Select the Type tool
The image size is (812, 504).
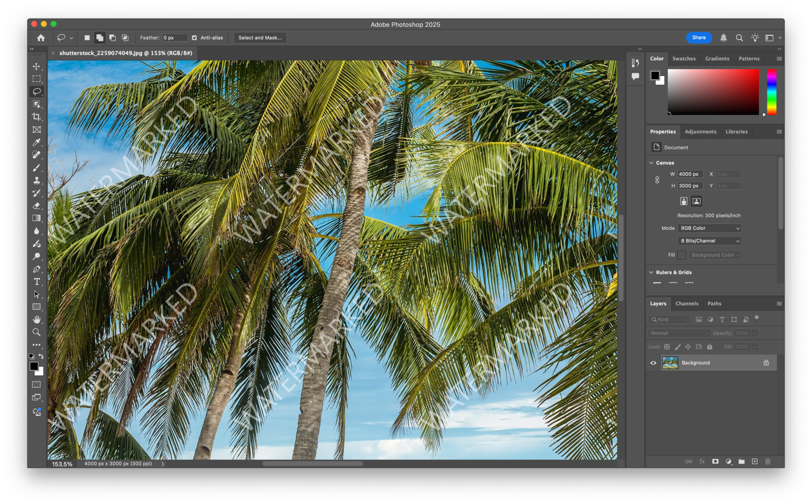[37, 282]
